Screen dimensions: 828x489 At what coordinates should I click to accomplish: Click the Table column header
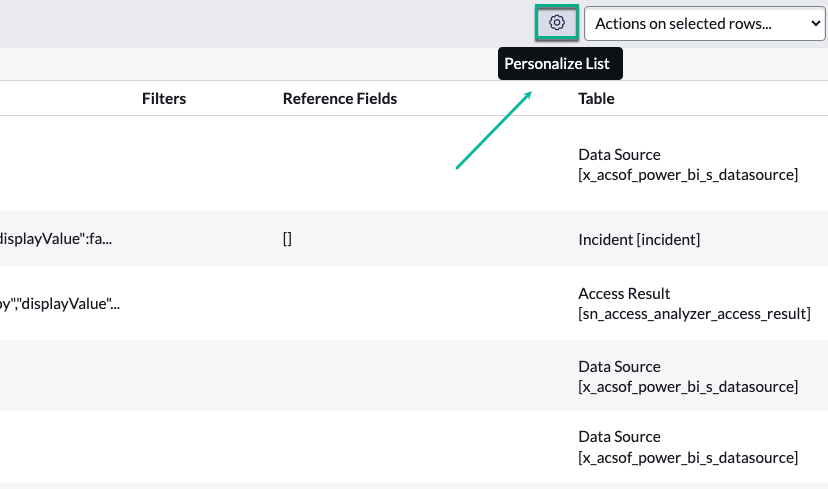tap(596, 98)
